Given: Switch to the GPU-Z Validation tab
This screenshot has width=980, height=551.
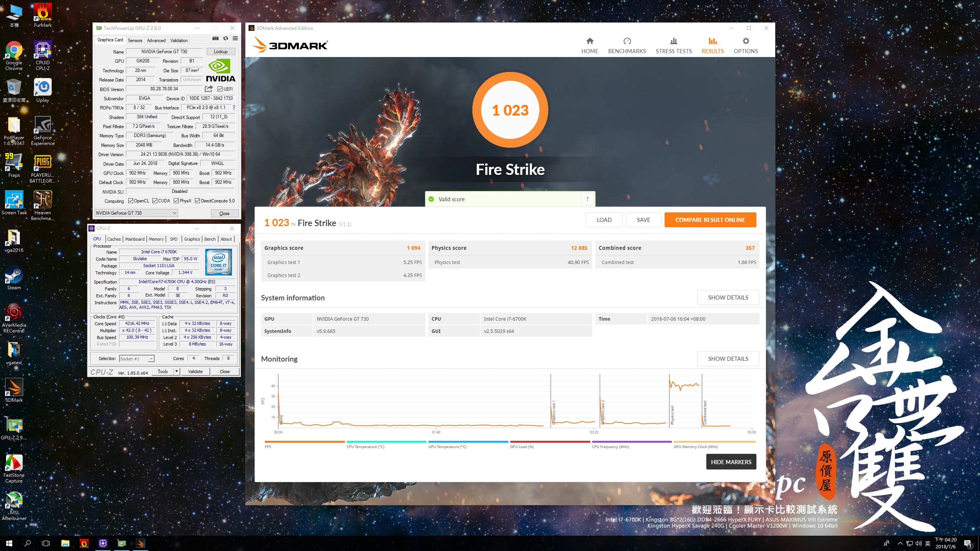Looking at the screenshot, I should pyautogui.click(x=179, y=41).
